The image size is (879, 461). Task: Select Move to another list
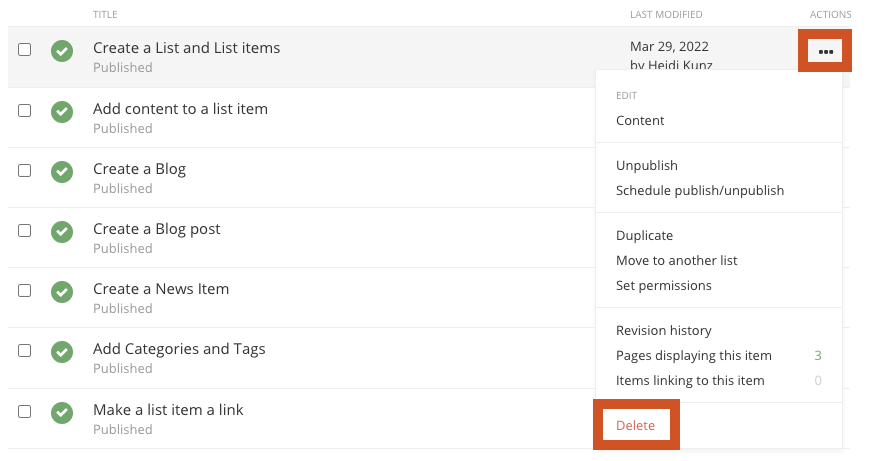(x=676, y=260)
